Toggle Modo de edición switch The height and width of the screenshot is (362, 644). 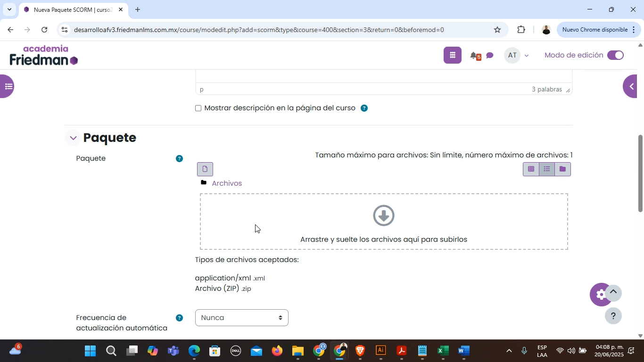coord(615,55)
